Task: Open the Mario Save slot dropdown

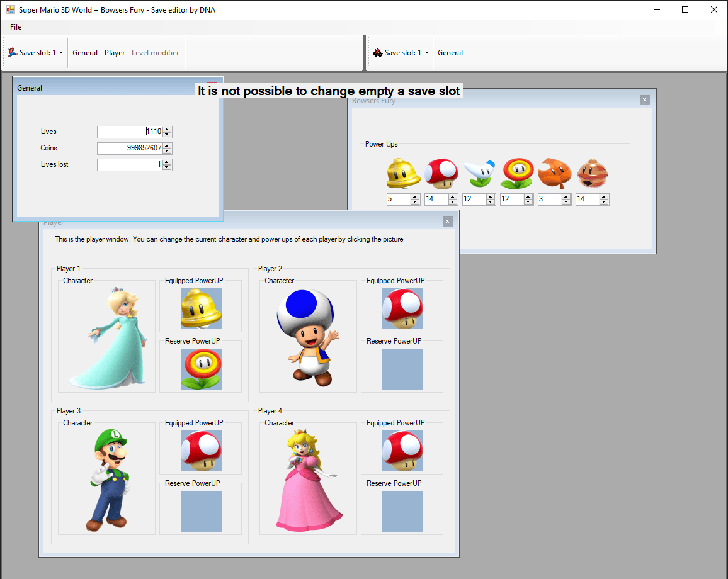Action: pyautogui.click(x=36, y=53)
